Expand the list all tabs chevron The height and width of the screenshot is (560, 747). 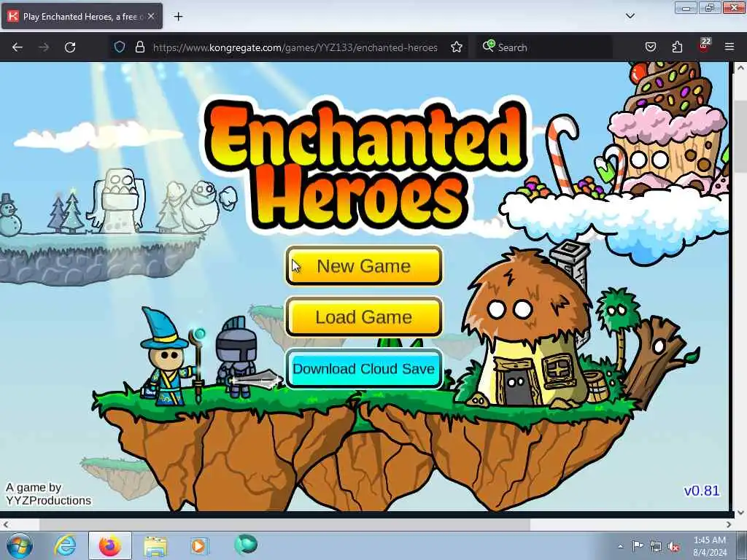click(x=630, y=16)
